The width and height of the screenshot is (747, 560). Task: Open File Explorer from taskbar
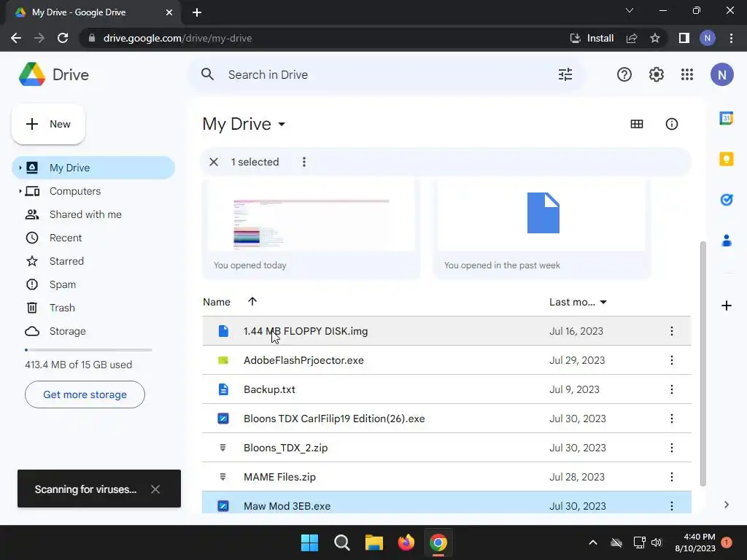click(374, 542)
